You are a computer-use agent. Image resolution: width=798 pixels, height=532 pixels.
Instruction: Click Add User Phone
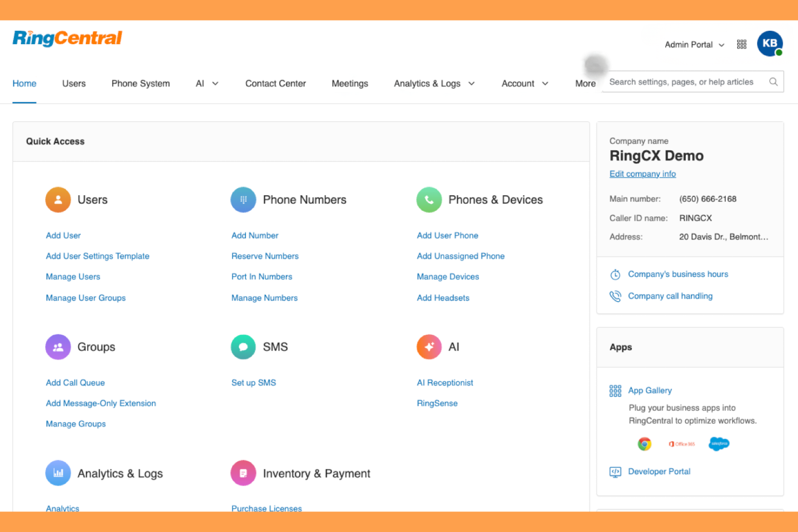coord(448,236)
